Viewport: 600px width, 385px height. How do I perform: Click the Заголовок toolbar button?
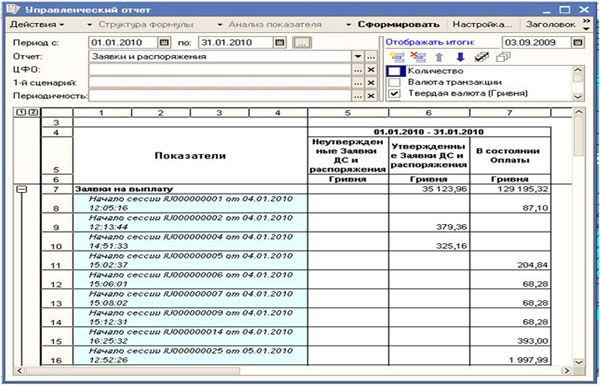click(x=550, y=24)
